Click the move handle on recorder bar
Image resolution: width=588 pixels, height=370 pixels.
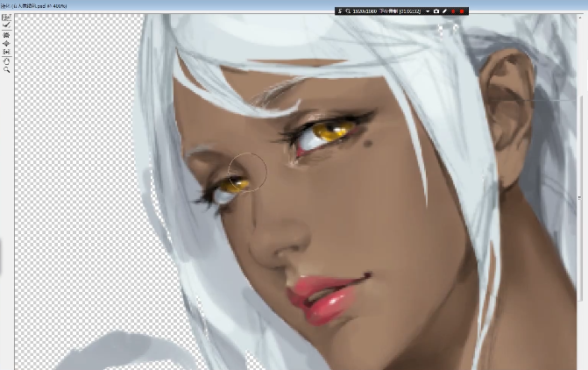pos(340,11)
